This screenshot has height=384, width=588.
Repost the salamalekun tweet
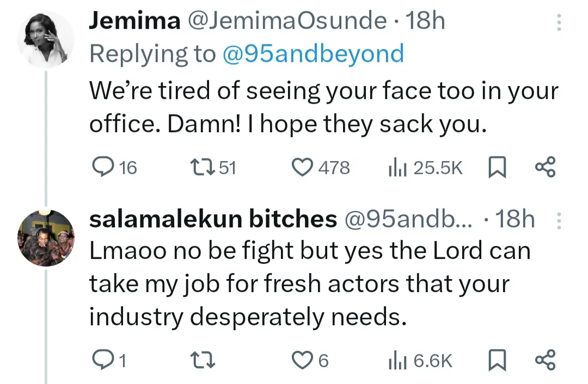pos(206,361)
